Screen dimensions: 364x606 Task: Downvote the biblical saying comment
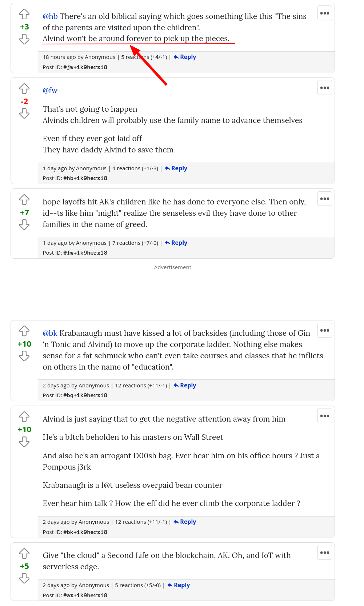24,39
